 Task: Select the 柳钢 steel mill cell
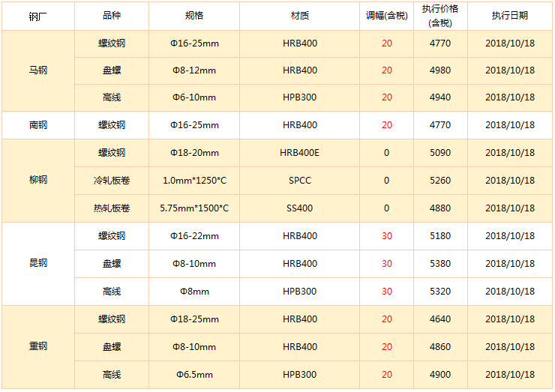coord(37,180)
